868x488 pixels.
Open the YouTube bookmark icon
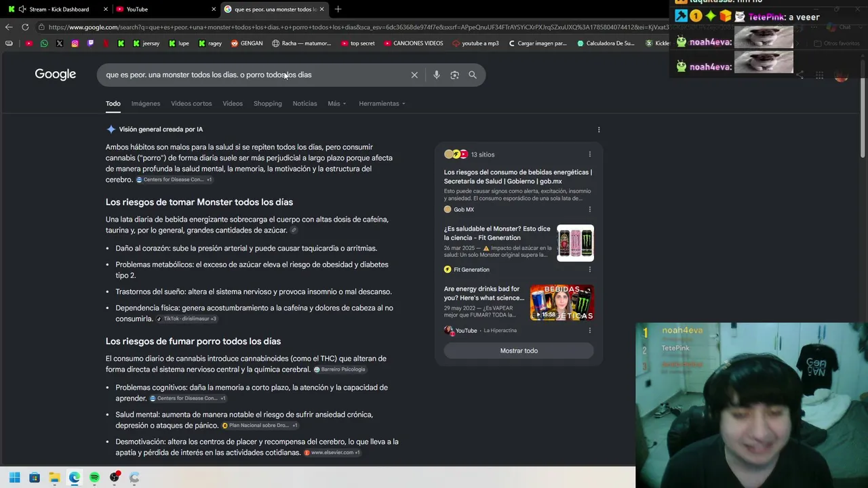tap(28, 43)
